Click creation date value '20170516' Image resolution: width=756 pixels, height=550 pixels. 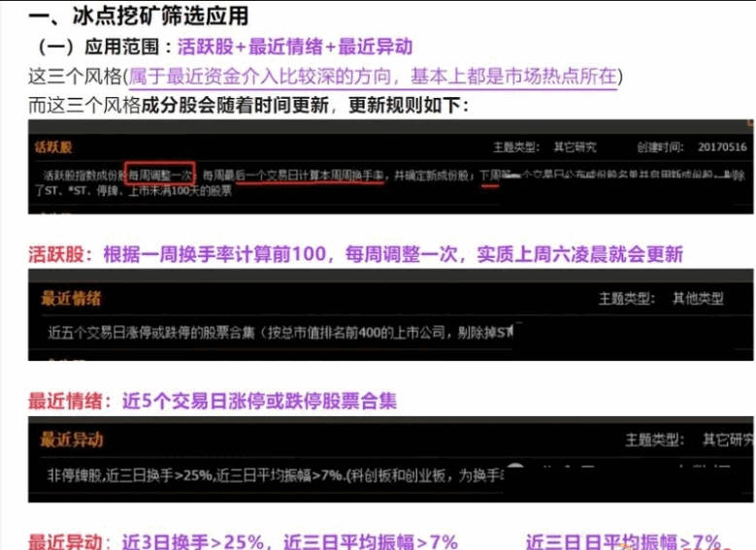pyautogui.click(x=722, y=147)
